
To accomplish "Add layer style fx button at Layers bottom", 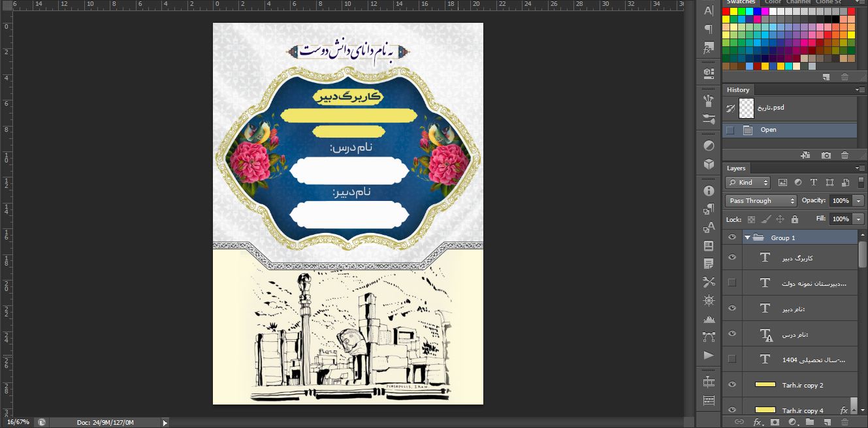I will (x=758, y=422).
